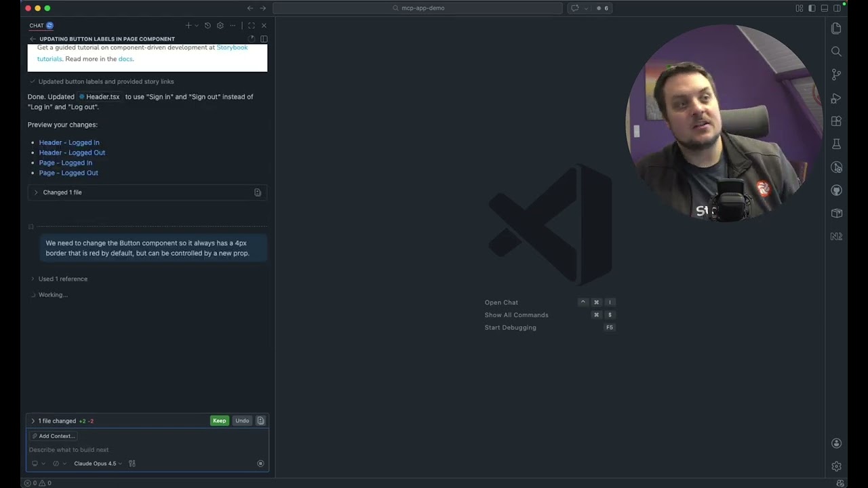
Task: Open Page - Logged In link
Action: 66,163
